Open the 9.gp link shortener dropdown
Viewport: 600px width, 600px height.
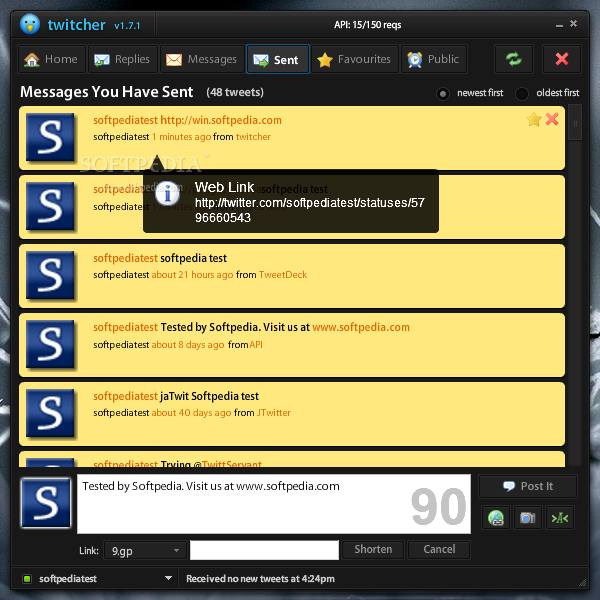point(145,550)
